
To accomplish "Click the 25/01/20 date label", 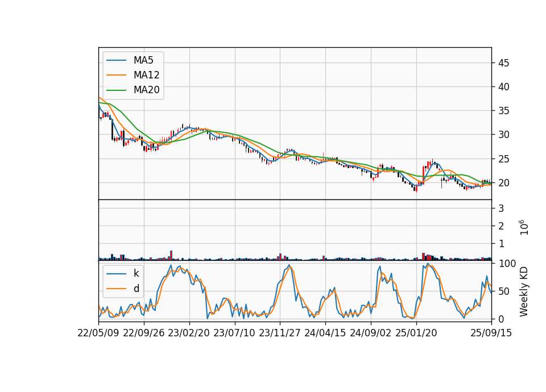I will point(416,333).
